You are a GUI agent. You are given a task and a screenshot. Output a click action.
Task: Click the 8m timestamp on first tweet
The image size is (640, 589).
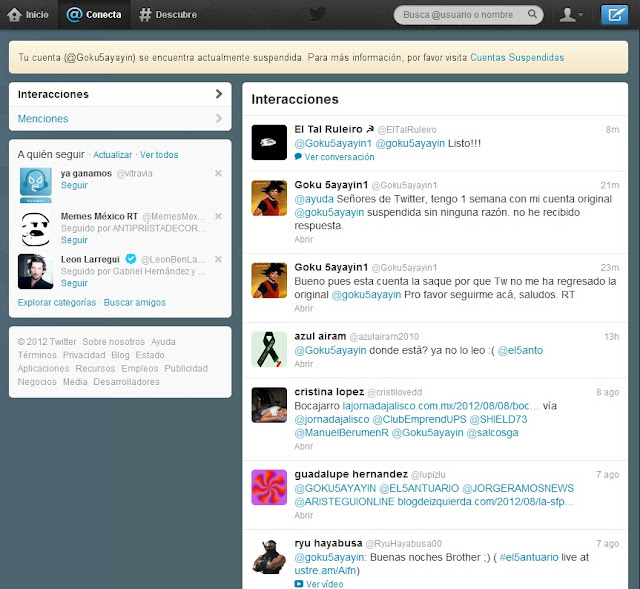point(612,130)
